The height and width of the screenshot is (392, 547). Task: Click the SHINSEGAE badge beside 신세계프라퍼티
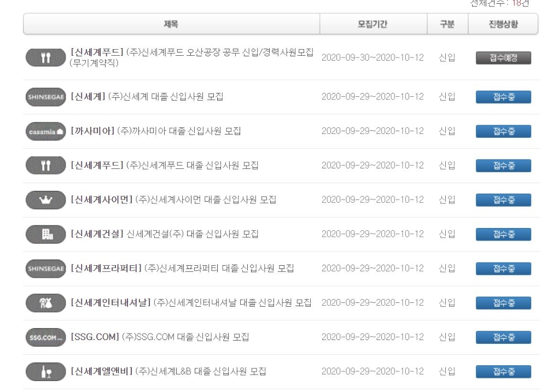click(46, 268)
